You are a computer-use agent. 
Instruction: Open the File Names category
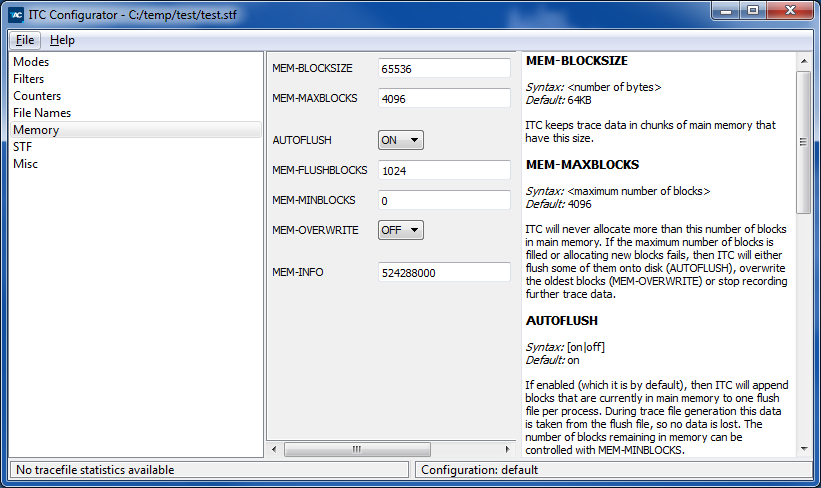coord(42,113)
